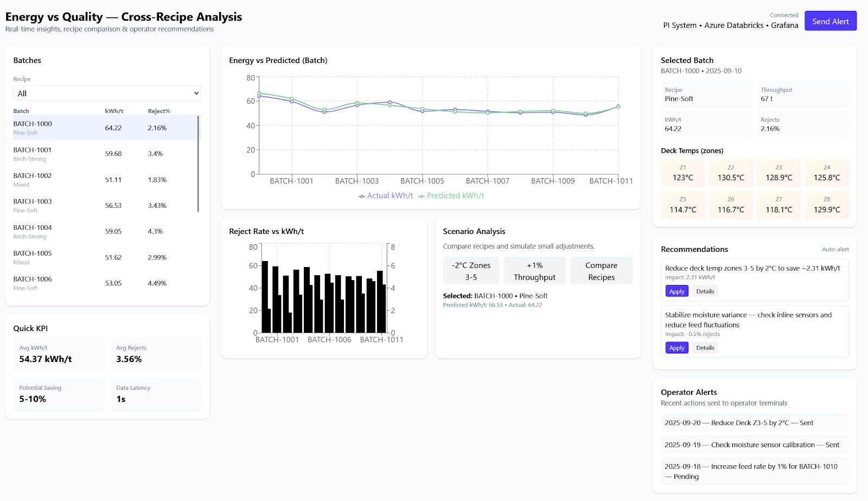
Task: Open the 2025-09-18 feed rate alert
Action: coord(755,471)
